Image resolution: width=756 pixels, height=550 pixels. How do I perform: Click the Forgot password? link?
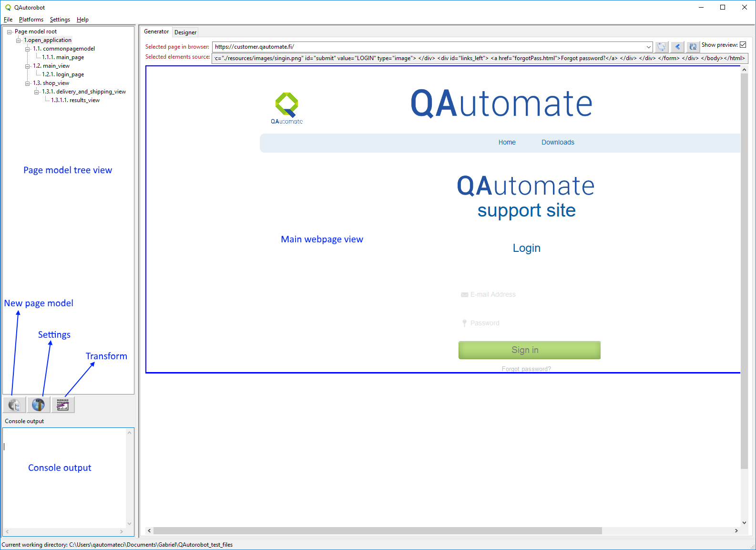pyautogui.click(x=526, y=369)
